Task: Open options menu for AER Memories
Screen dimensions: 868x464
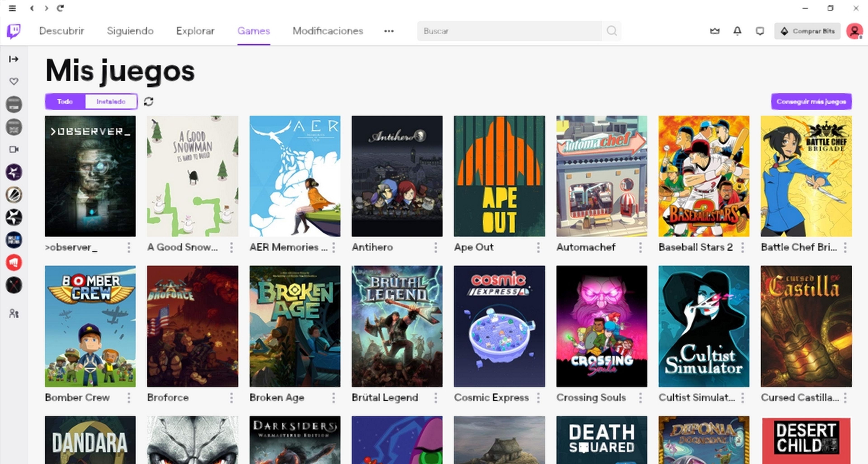Action: (334, 248)
